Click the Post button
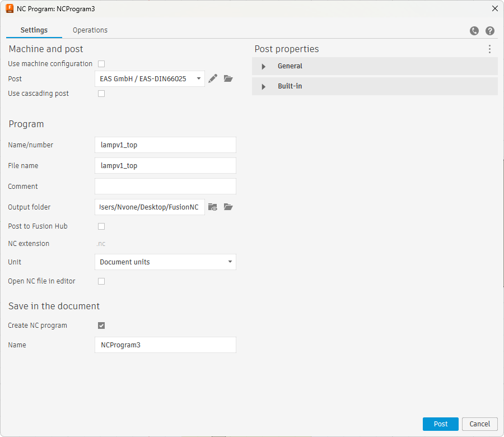 [x=441, y=424]
